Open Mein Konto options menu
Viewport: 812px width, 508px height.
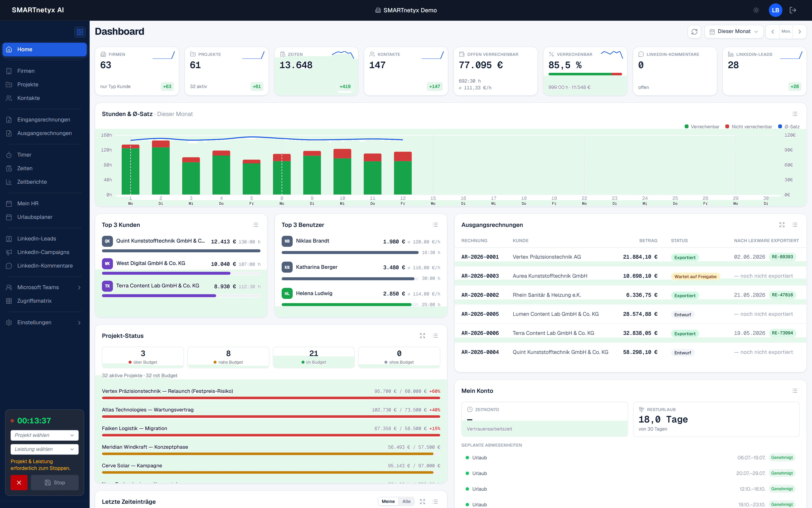click(x=794, y=391)
